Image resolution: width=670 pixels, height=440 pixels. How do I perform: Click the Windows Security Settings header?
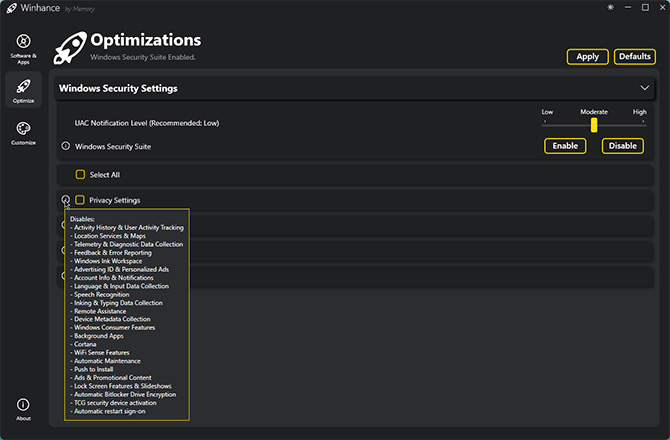click(354, 88)
